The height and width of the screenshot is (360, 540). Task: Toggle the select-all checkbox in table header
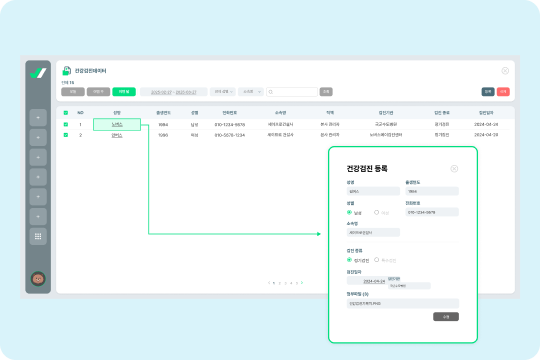[x=66, y=113]
